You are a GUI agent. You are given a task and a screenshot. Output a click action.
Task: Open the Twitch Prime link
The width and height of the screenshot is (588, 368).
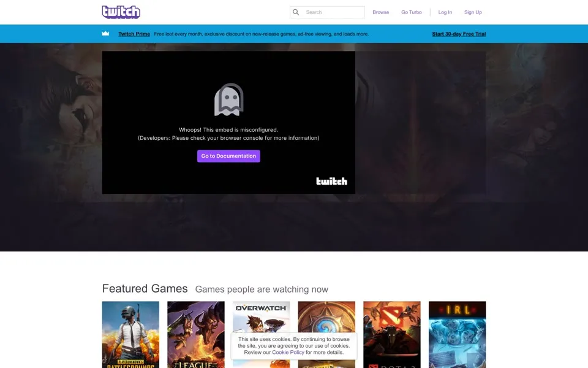tap(134, 34)
